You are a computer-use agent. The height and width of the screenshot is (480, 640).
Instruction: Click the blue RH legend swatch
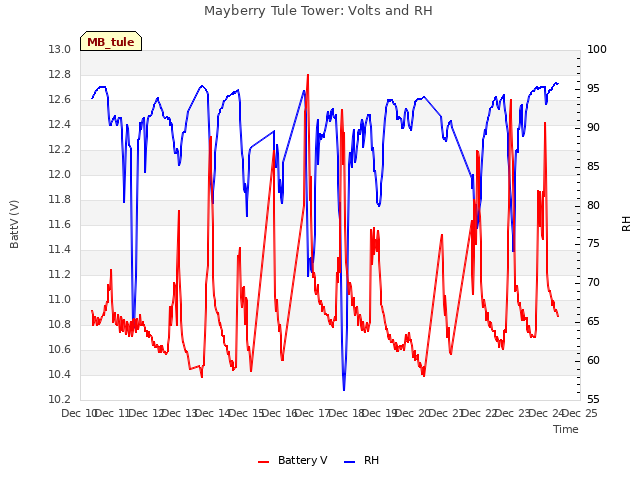(x=350, y=462)
